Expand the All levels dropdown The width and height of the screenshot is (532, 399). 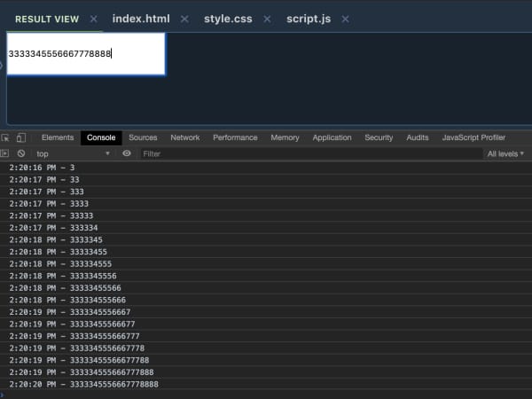(505, 153)
